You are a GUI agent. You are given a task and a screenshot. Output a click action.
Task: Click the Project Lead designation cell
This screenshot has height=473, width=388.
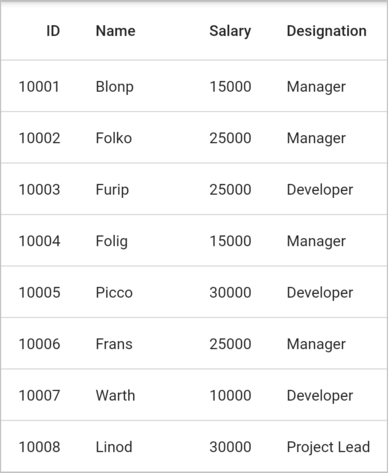pos(328,447)
